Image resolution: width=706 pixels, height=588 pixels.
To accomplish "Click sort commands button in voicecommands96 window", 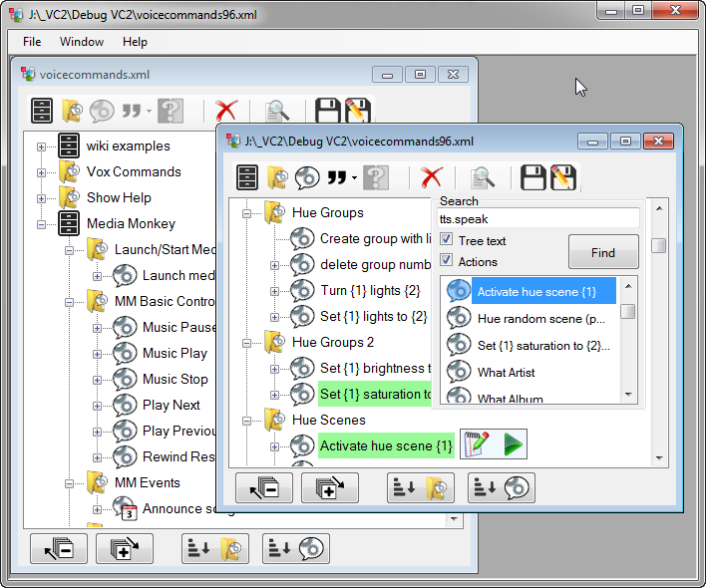I will tap(502, 487).
